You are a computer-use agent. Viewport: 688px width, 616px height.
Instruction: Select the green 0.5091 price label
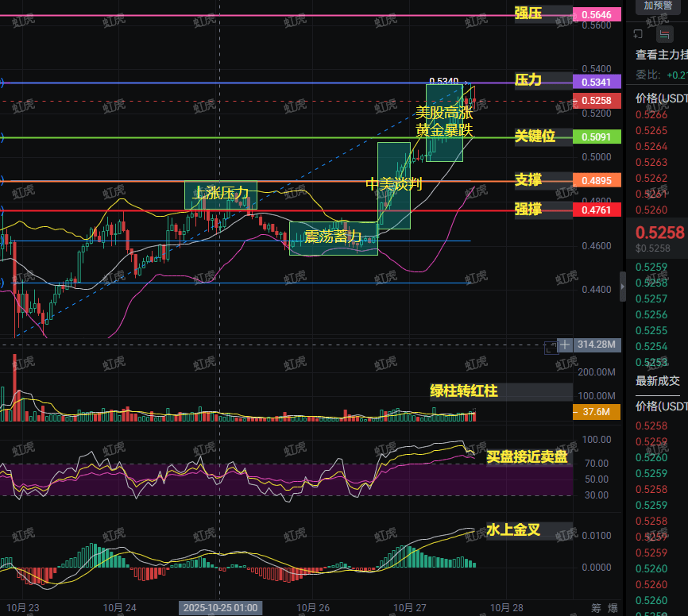click(x=597, y=137)
